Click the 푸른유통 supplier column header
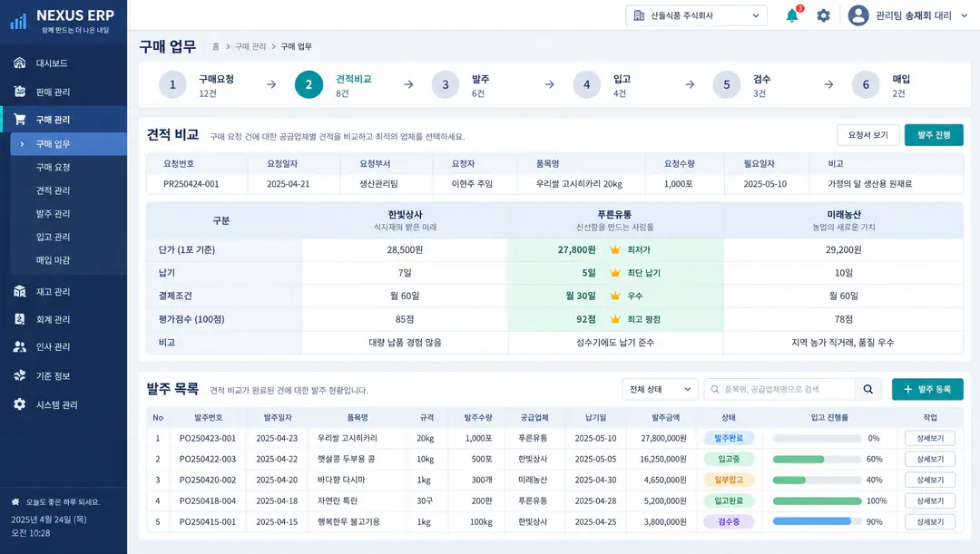The height and width of the screenshot is (554, 980). (615, 220)
